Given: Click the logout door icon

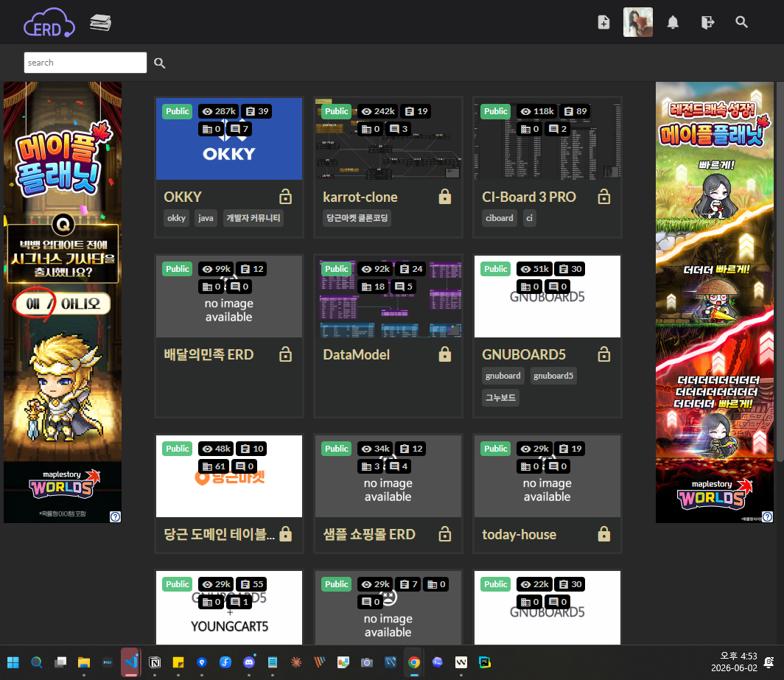Looking at the screenshot, I should pos(707,22).
